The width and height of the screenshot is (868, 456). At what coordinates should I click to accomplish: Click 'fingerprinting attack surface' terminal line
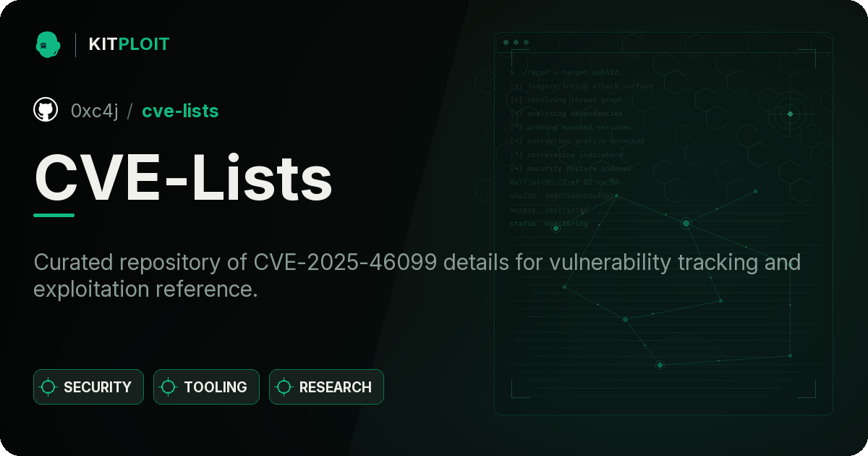tap(581, 86)
